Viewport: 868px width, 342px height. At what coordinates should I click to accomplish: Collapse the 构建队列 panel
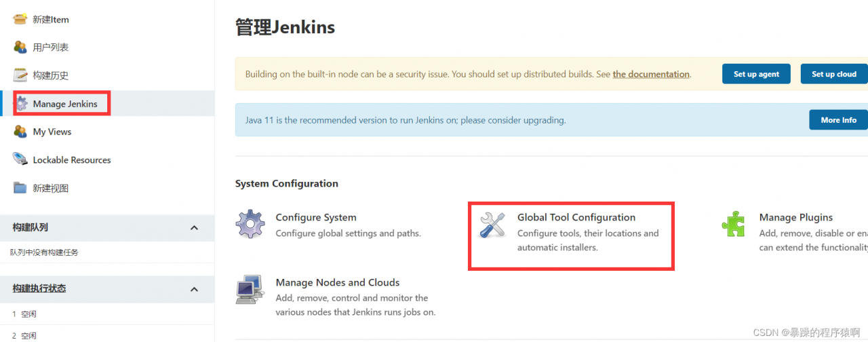click(194, 228)
